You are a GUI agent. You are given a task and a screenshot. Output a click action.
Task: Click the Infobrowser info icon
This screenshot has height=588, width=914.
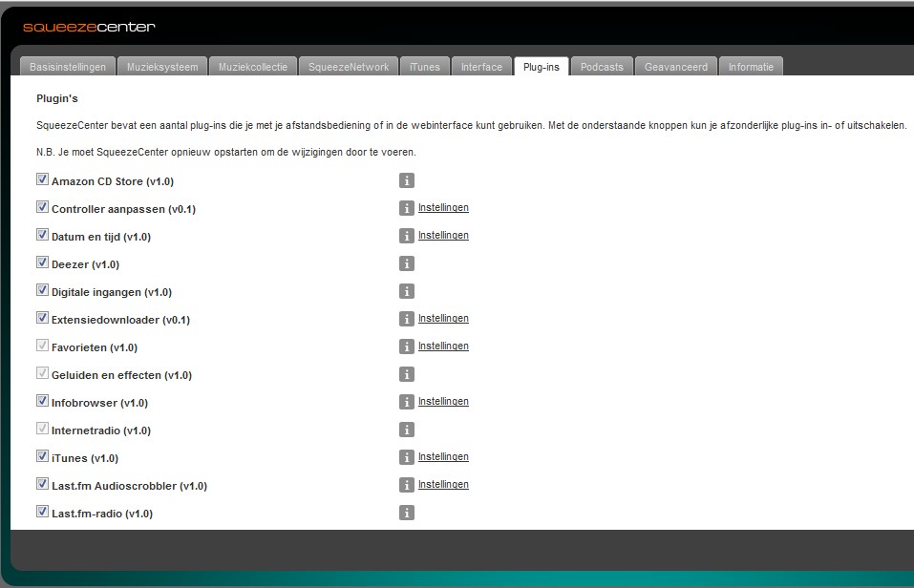[x=407, y=402]
